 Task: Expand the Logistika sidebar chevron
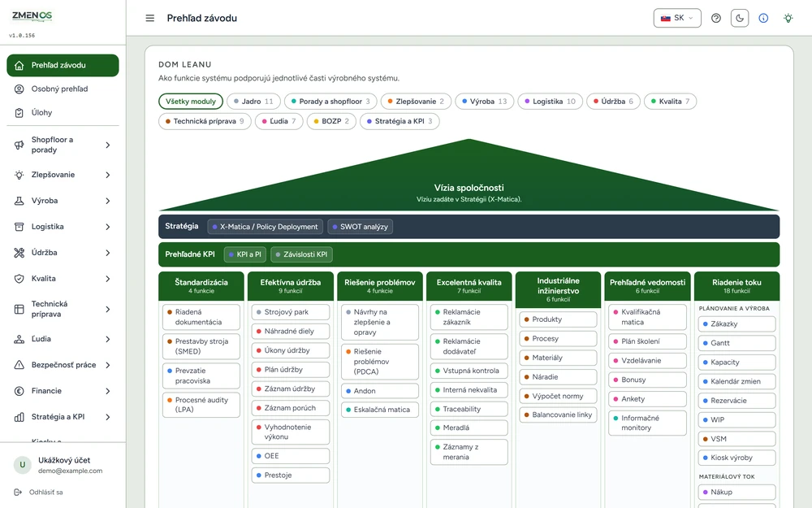pyautogui.click(x=108, y=227)
